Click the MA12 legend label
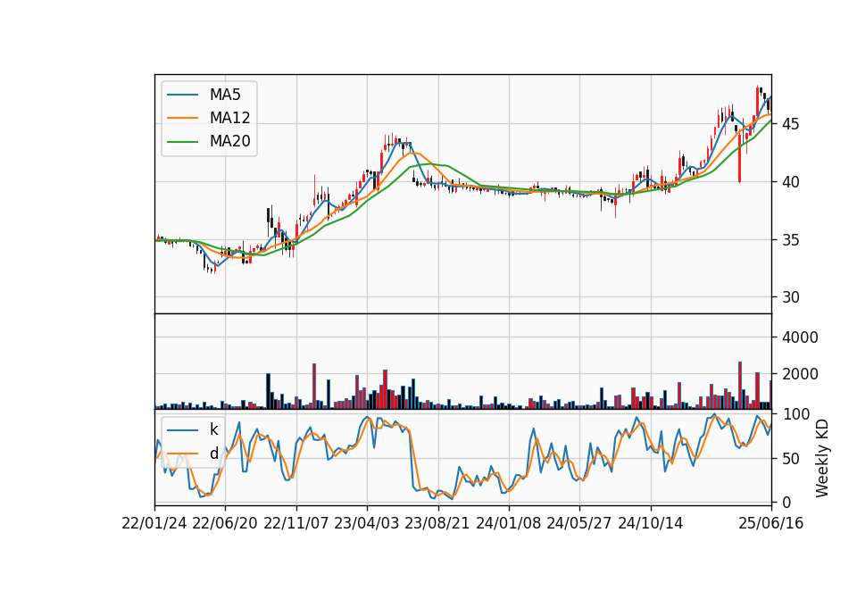This screenshot has width=857, height=616. click(x=229, y=118)
